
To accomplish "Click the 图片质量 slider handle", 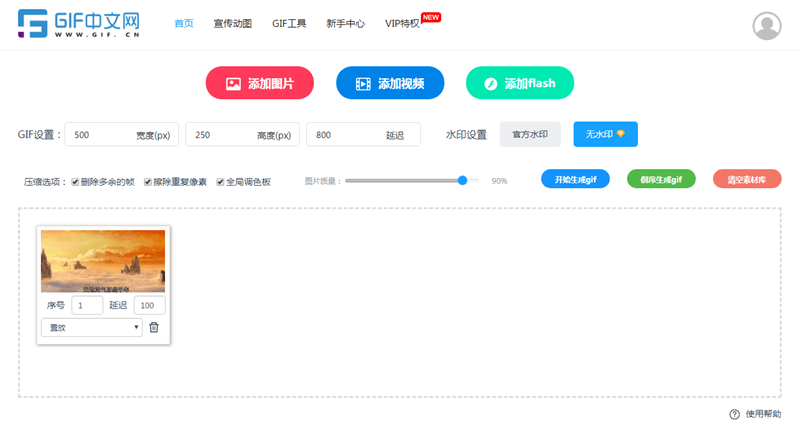I will [462, 181].
